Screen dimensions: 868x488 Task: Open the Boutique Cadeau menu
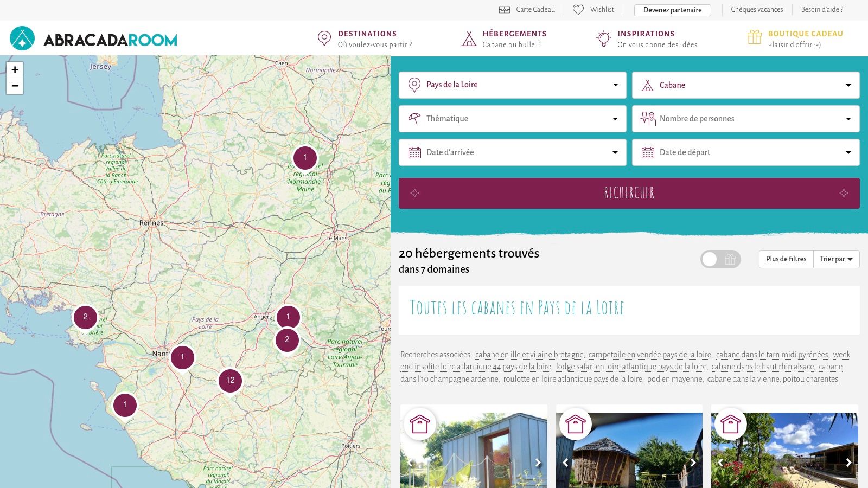(x=795, y=39)
